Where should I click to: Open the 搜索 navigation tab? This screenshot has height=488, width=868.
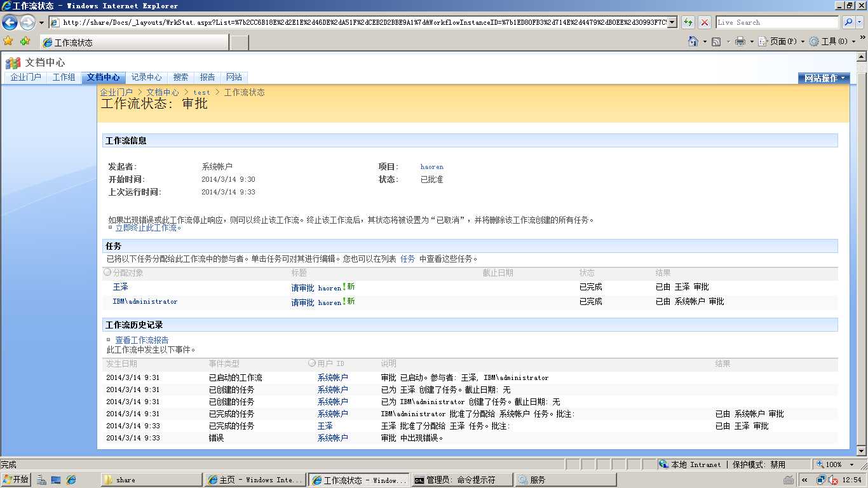(x=180, y=77)
